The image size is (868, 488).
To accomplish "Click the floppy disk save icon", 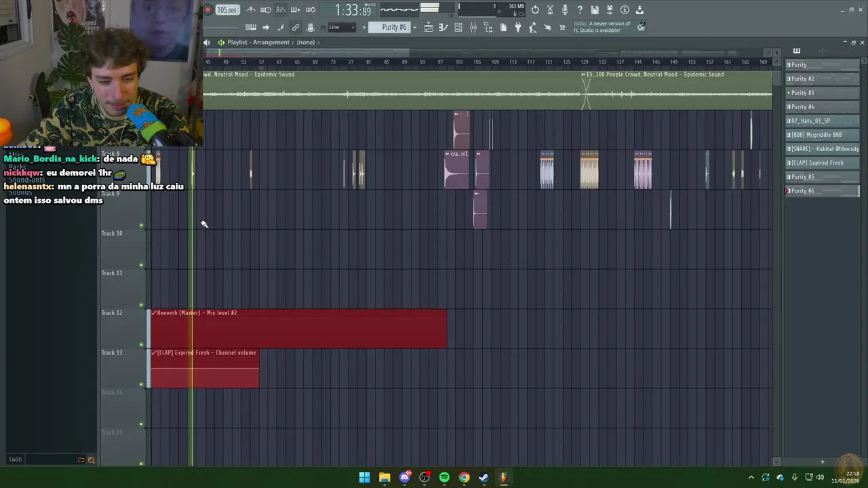I will click(x=595, y=9).
